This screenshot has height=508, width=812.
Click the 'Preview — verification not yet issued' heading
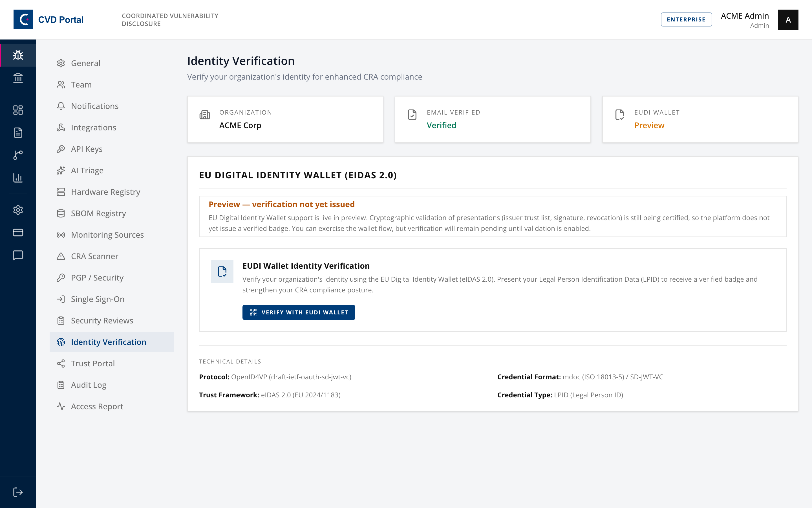pyautogui.click(x=281, y=204)
